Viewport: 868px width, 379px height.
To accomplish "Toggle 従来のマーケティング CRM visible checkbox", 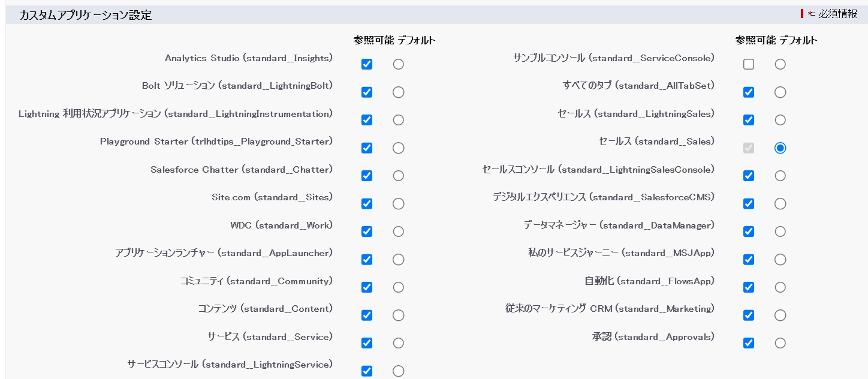I will tap(749, 315).
